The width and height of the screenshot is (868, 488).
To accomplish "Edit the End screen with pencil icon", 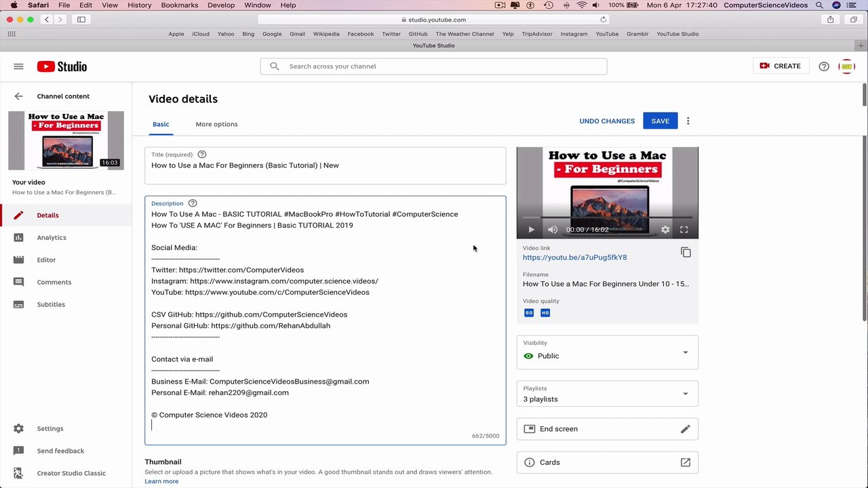I will [686, 429].
